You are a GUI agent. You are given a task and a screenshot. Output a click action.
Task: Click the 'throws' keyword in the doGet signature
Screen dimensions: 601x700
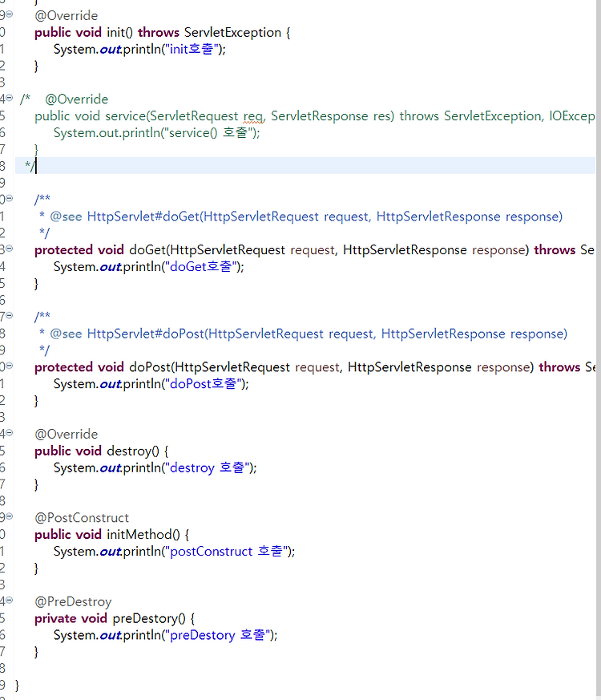555,250
